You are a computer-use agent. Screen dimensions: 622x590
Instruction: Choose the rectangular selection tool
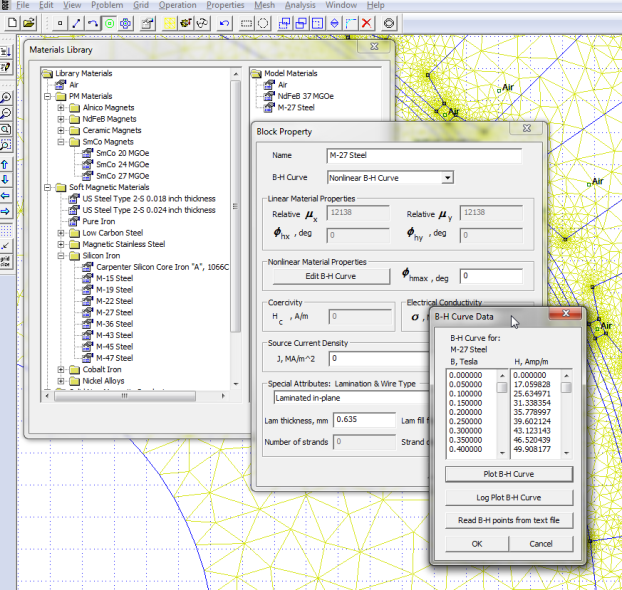(x=246, y=23)
